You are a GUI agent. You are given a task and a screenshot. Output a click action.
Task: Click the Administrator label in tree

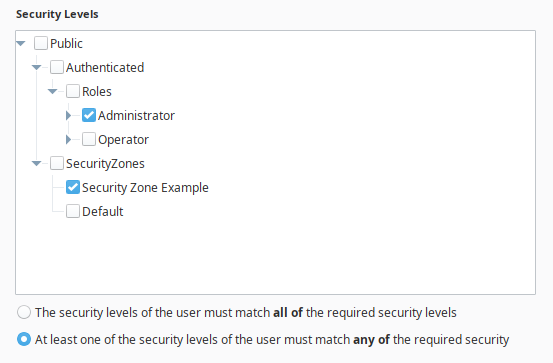pyautogui.click(x=136, y=116)
